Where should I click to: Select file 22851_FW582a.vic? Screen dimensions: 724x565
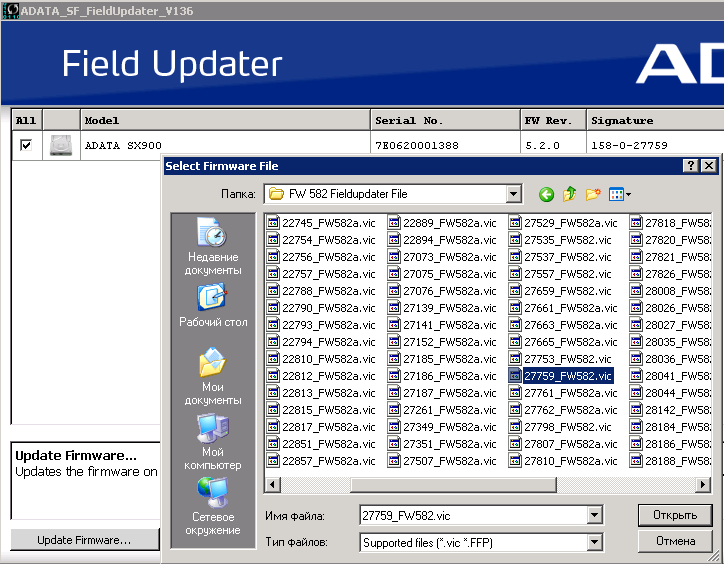(x=321, y=444)
